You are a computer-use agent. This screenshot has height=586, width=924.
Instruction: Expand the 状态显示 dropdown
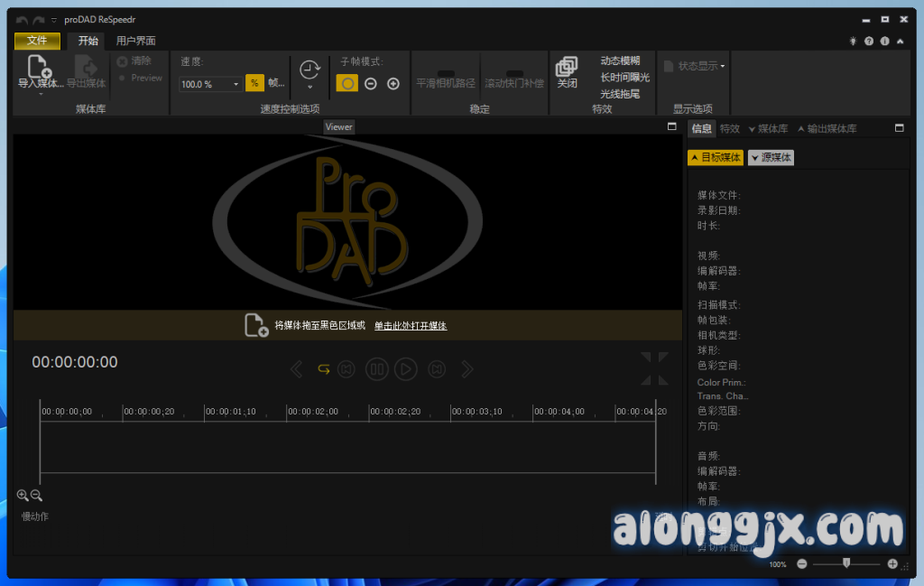tap(722, 66)
